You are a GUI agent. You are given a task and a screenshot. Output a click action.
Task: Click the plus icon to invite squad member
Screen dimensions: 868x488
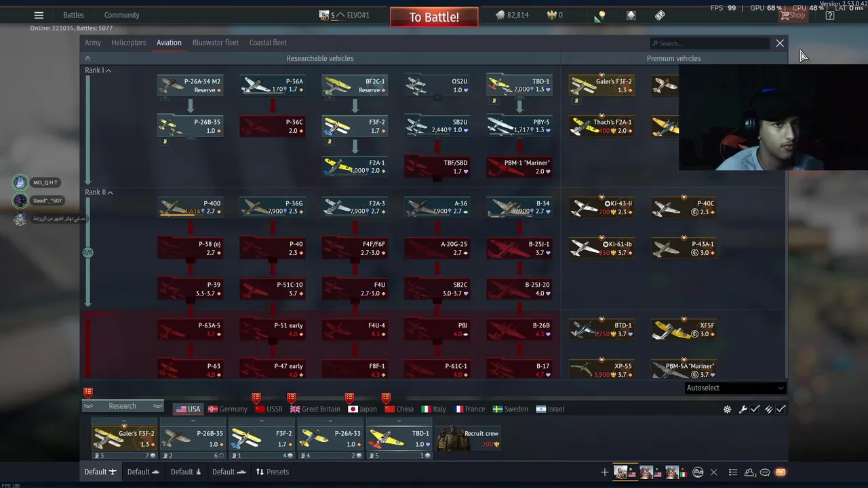click(x=605, y=472)
